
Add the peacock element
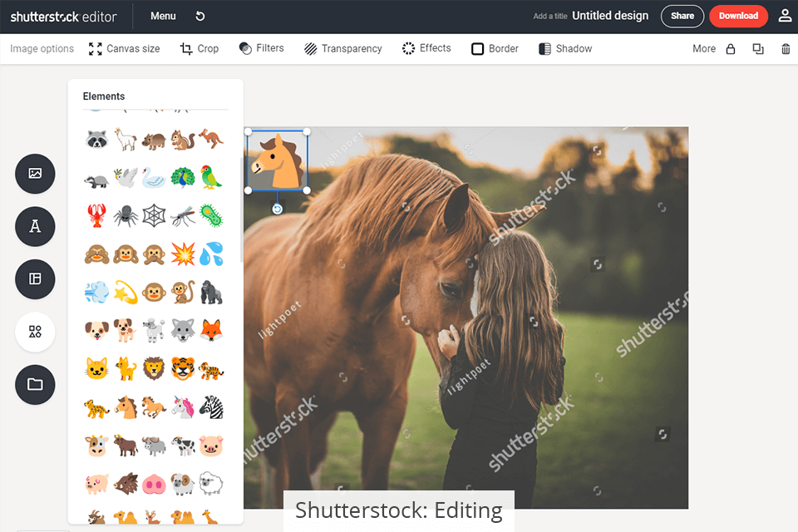tap(183, 178)
